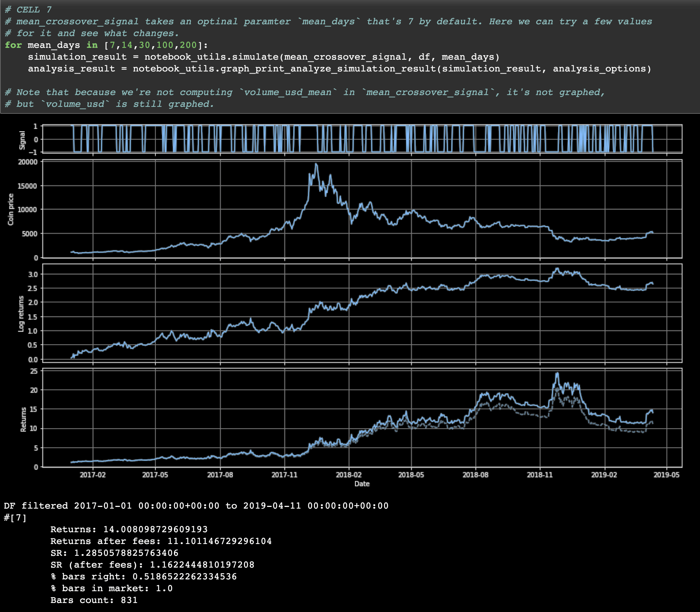This screenshot has width=700, height=612.
Task: Click the Coin price chart peak near 20000
Action: (316, 164)
